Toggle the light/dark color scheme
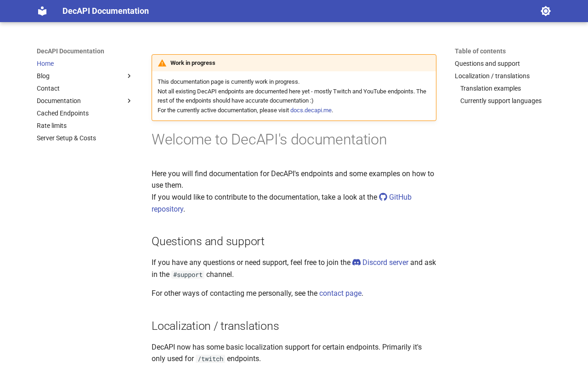 tap(546, 11)
